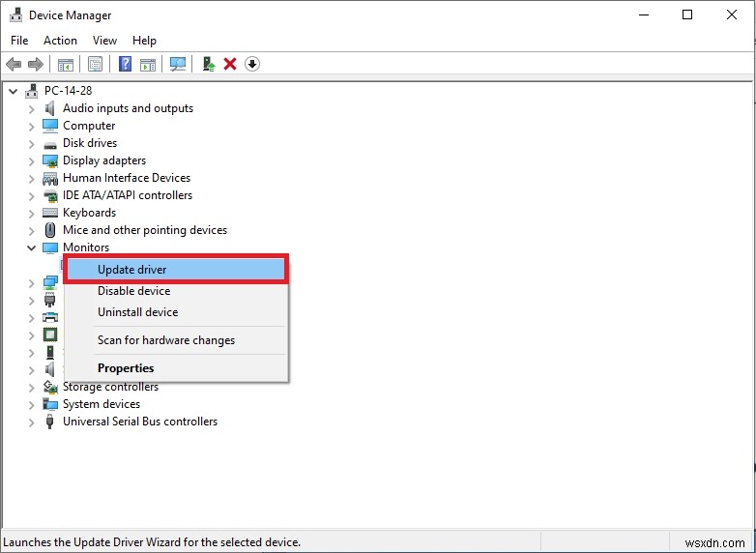Click the Universal Serial Bus controllers icon

coord(49,422)
